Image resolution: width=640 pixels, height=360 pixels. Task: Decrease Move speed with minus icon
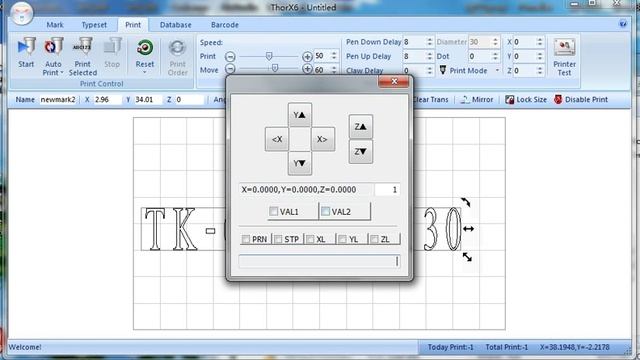coord(230,69)
